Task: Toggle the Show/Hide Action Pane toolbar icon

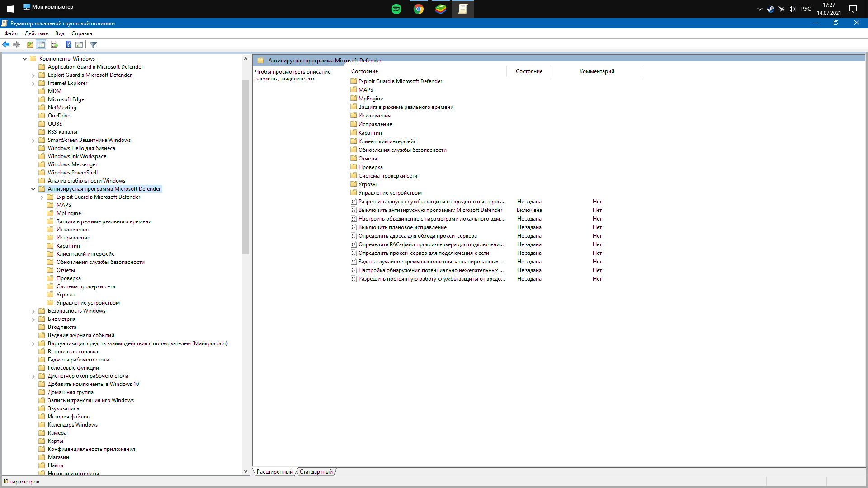Action: click(x=79, y=44)
